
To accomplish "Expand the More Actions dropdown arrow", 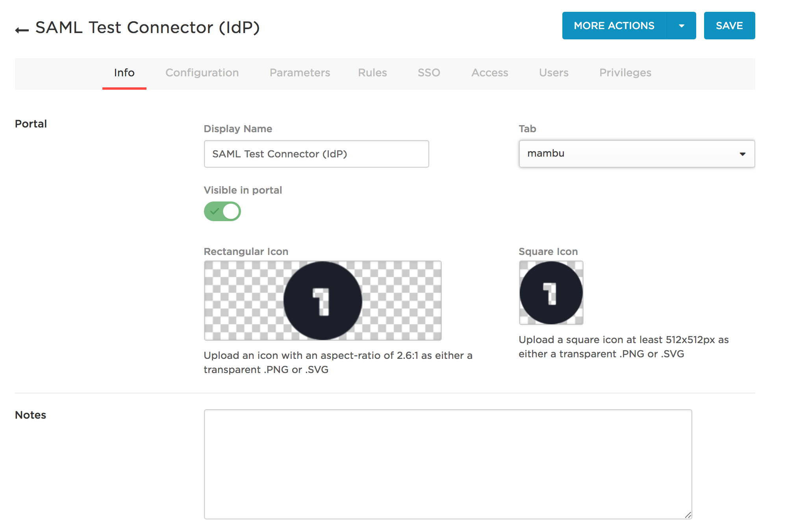I will pos(681,26).
